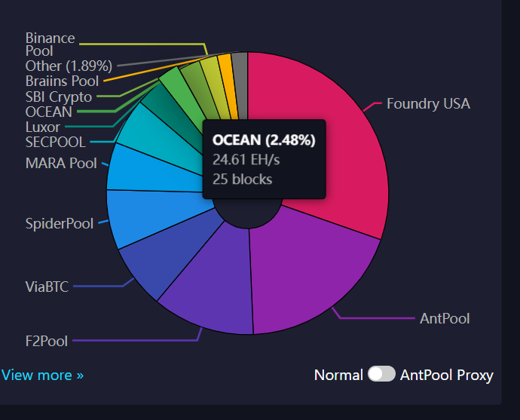This screenshot has height=420, width=520.
Task: Click the Braiins Pool label
Action: click(62, 81)
